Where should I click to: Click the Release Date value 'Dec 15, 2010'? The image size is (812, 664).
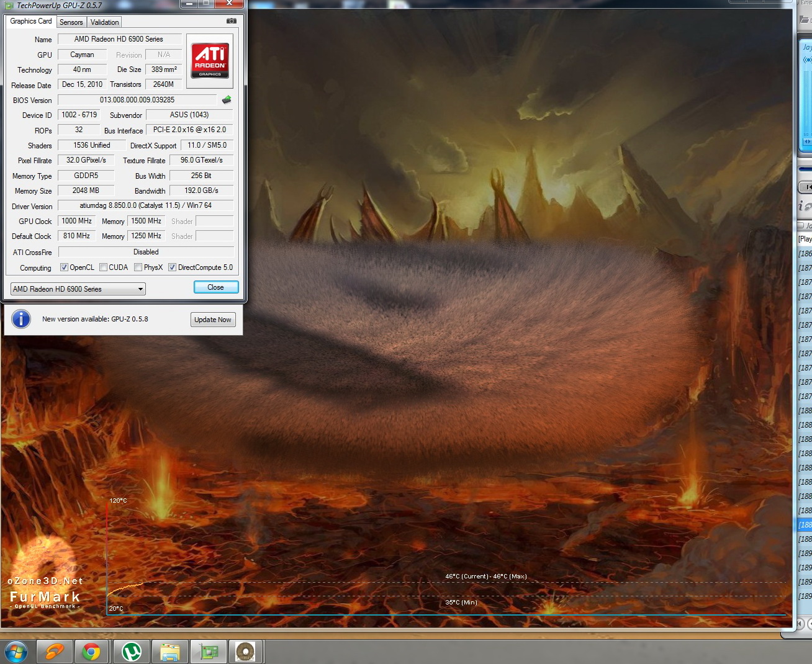(x=82, y=84)
